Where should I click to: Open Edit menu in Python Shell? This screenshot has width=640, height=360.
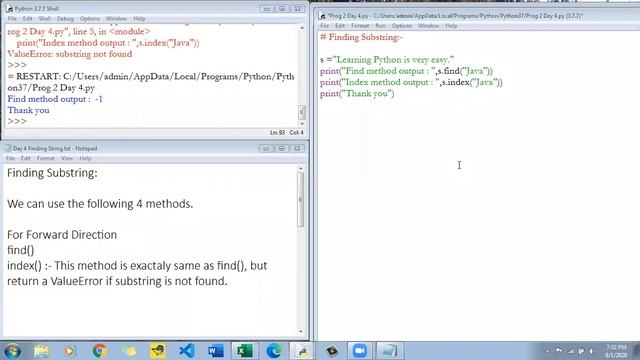coord(27,19)
